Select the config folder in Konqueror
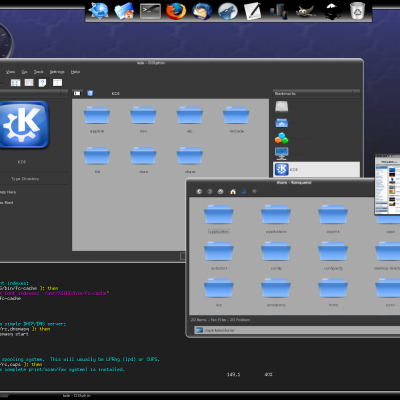The height and width of the screenshot is (400, 400). (276, 256)
